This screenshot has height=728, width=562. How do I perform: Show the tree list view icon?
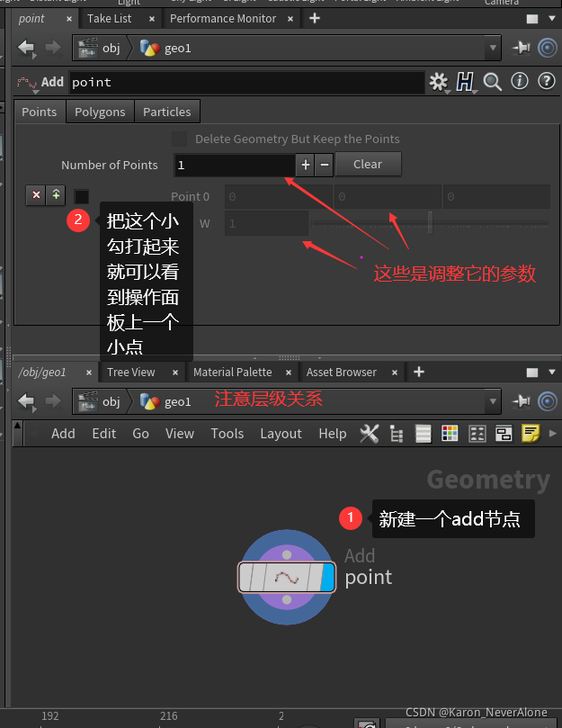click(x=397, y=434)
